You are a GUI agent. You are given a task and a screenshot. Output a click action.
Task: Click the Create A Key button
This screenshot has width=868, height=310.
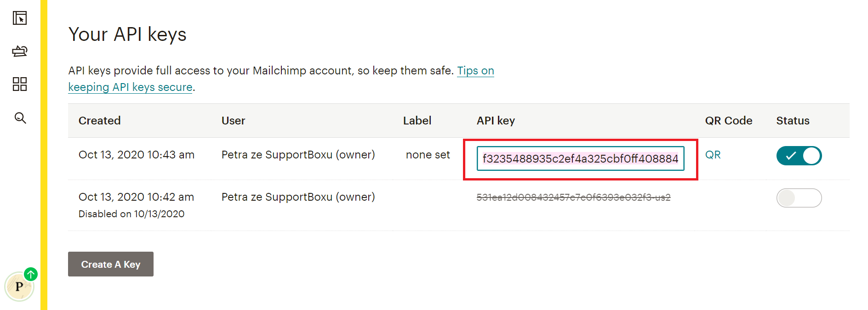pyautogui.click(x=111, y=264)
